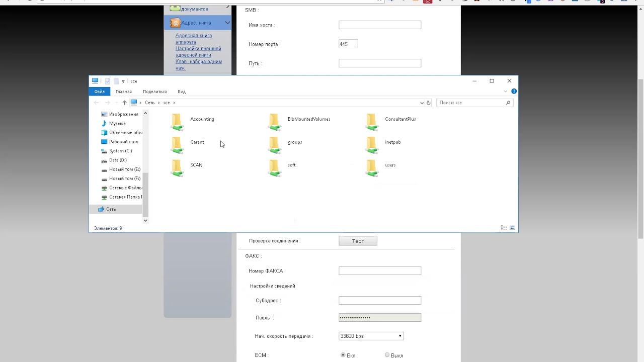Go up one level in Explorer
The height and width of the screenshot is (362, 644).
125,103
